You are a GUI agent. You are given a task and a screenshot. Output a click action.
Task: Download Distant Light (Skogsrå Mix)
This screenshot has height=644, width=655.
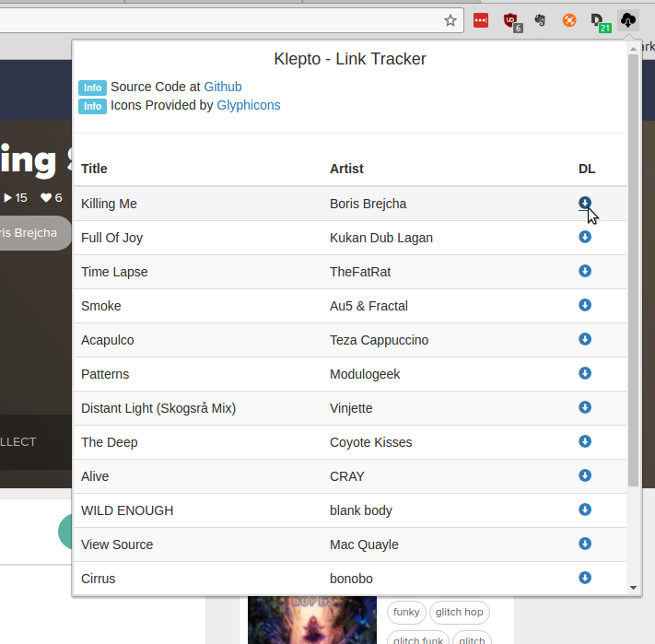pyautogui.click(x=585, y=407)
